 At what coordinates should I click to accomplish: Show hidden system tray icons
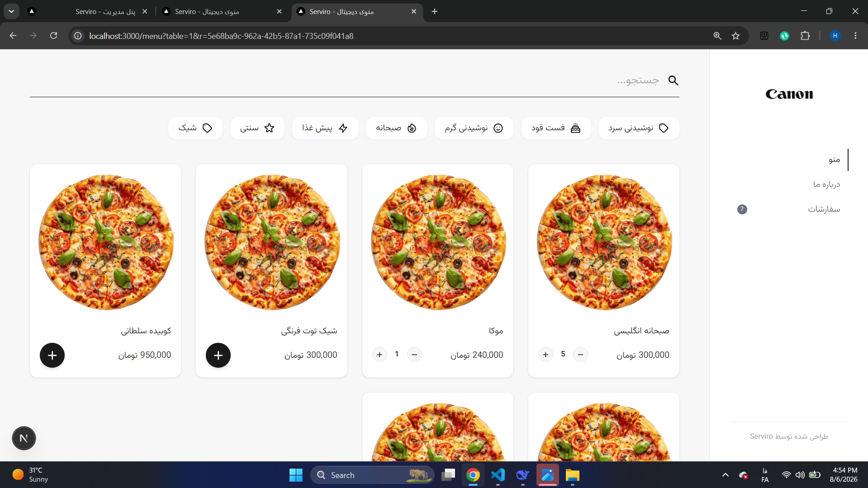(x=726, y=475)
